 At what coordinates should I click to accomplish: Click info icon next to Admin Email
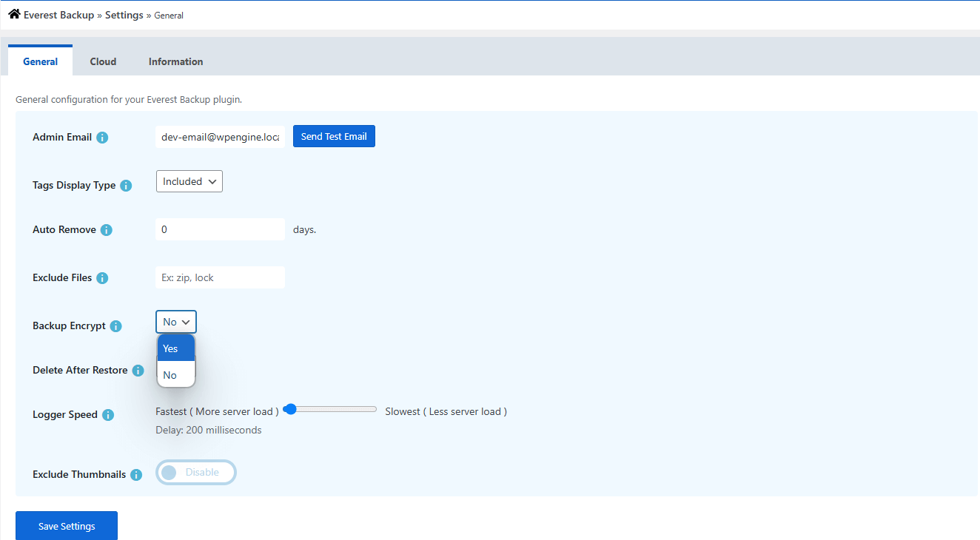[102, 138]
